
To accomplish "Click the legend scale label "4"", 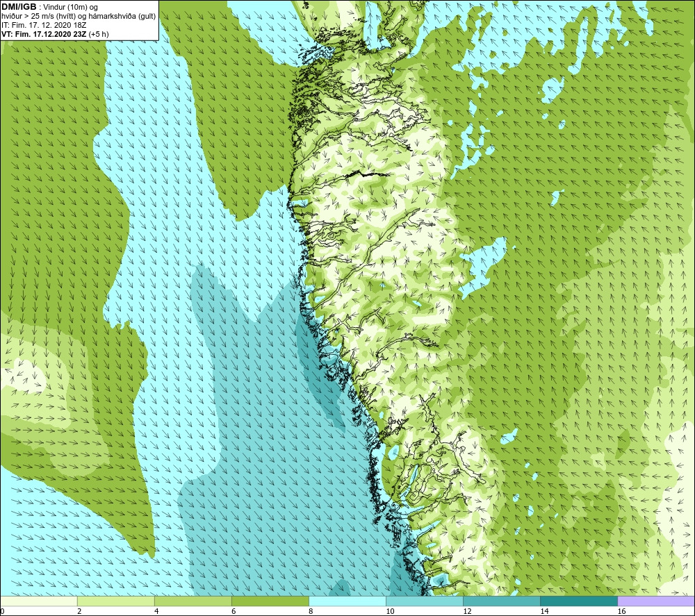I will 156,611.
